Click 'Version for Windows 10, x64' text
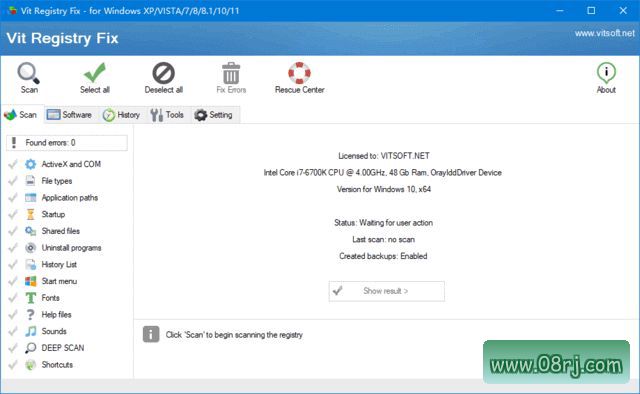 coord(384,189)
